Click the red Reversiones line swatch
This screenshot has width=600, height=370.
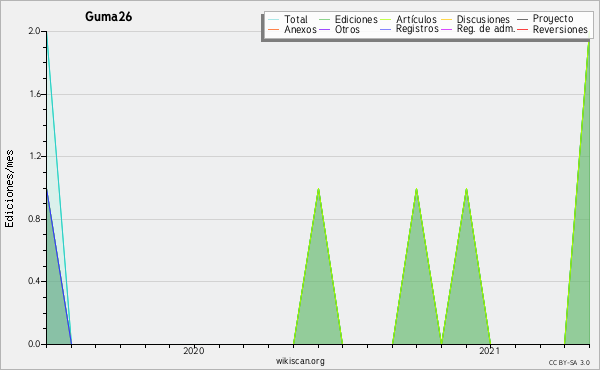tap(522, 29)
